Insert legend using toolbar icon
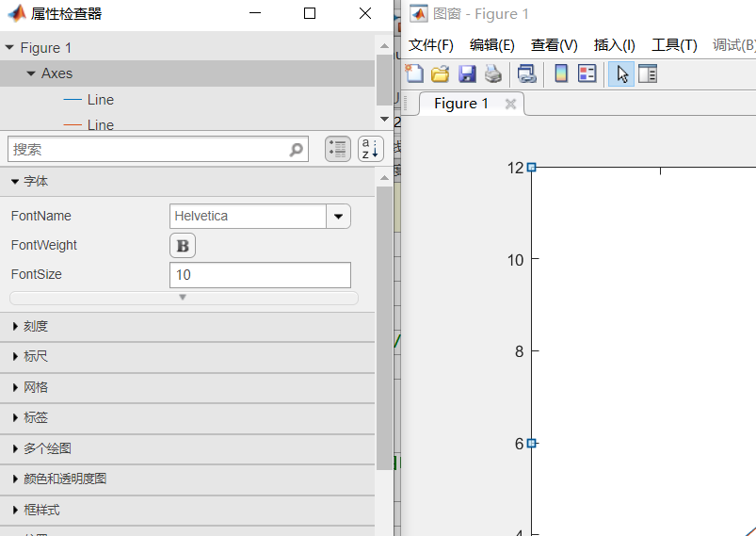 [x=587, y=73]
